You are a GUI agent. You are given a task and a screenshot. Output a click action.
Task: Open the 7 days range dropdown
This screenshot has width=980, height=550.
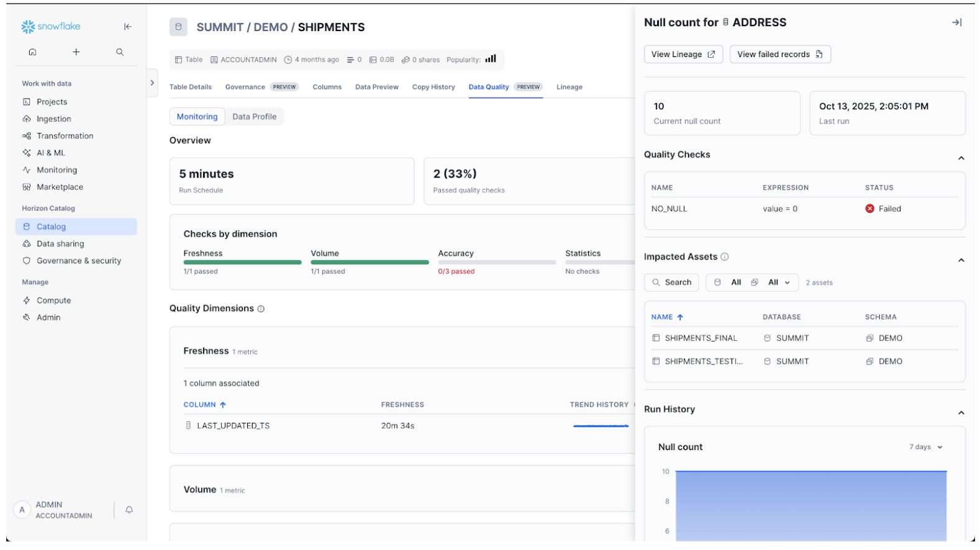tap(925, 448)
